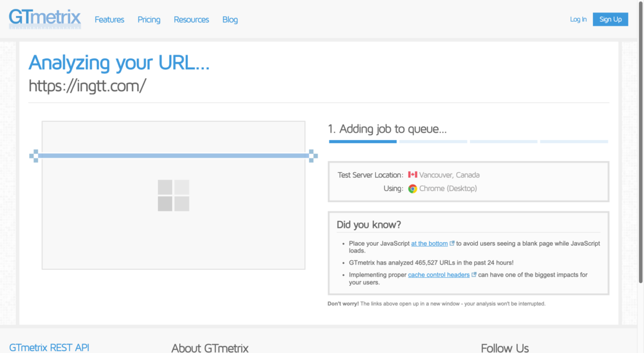
Task: Open the Resources menu
Action: tap(191, 19)
